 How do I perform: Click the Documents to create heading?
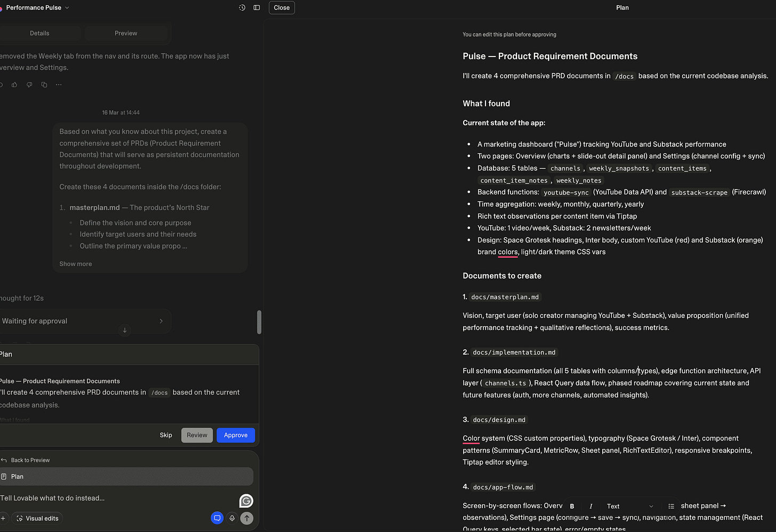[502, 275]
